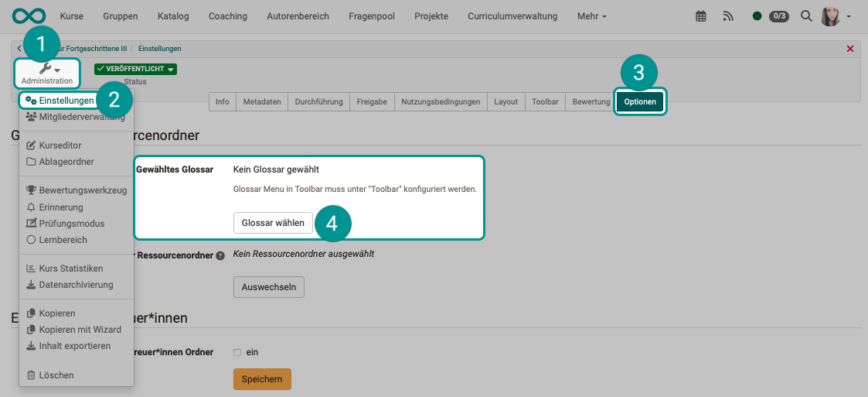868x397 pixels.
Task: Open the Administration wrench menu
Action: pos(47,74)
